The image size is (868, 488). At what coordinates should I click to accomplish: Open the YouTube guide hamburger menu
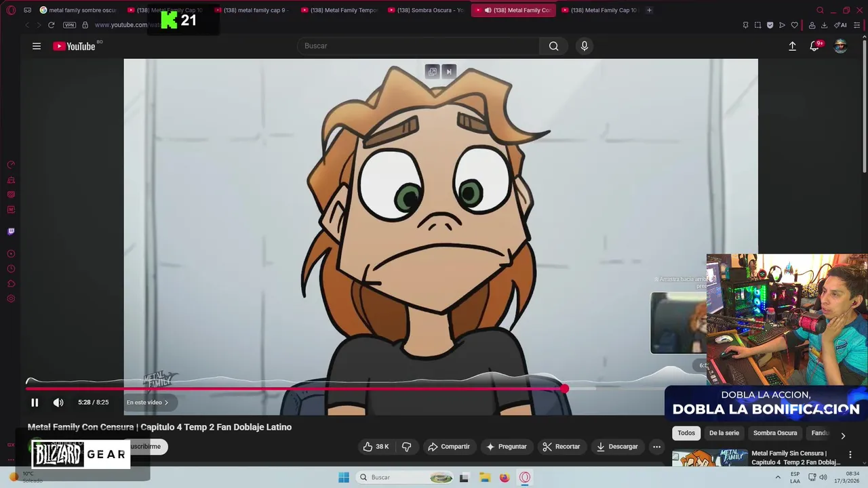coord(37,46)
